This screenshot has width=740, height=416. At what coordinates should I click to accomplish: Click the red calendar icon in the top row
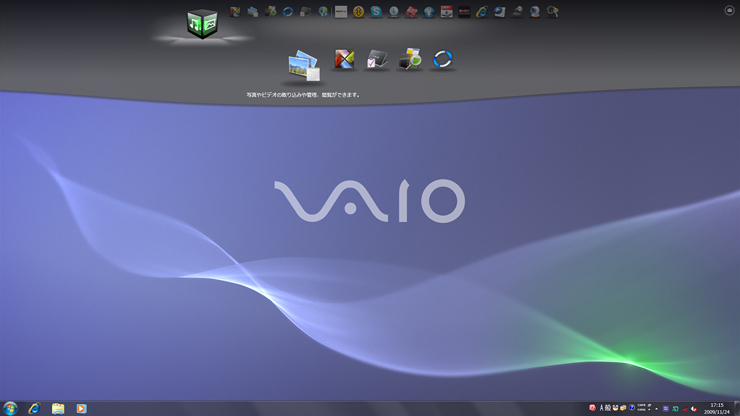tap(447, 12)
